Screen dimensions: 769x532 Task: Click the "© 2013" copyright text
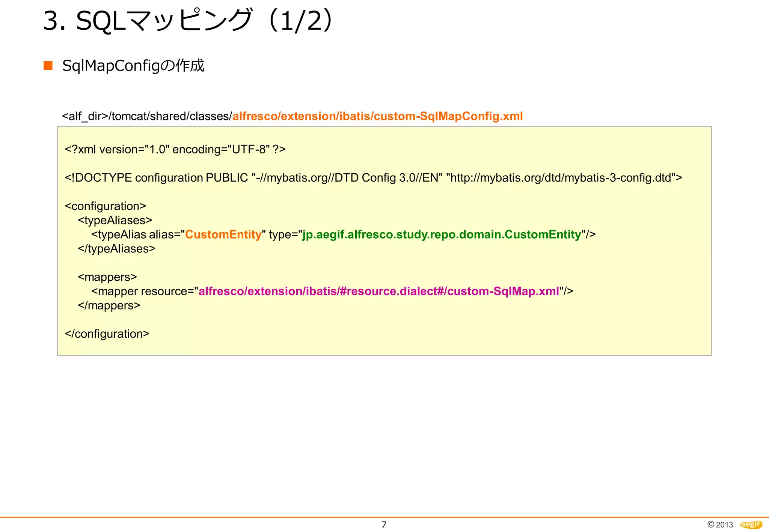[720, 524]
